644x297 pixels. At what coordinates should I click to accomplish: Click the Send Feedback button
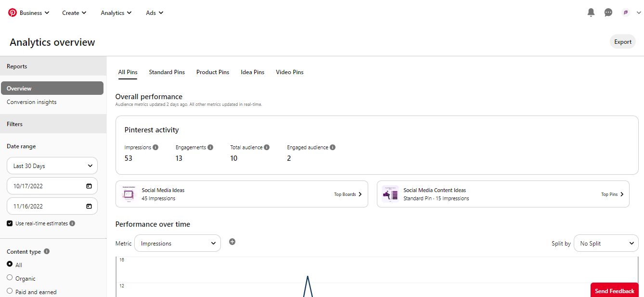(x=615, y=290)
